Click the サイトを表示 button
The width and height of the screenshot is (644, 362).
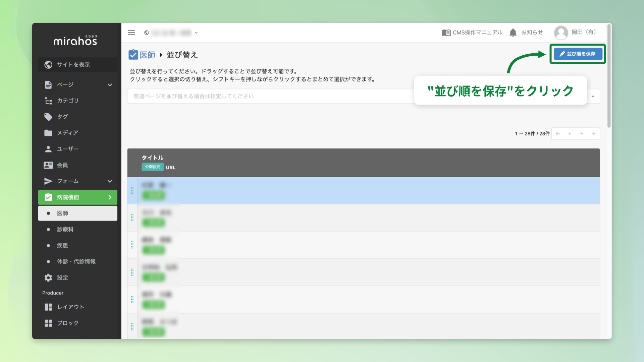point(78,65)
